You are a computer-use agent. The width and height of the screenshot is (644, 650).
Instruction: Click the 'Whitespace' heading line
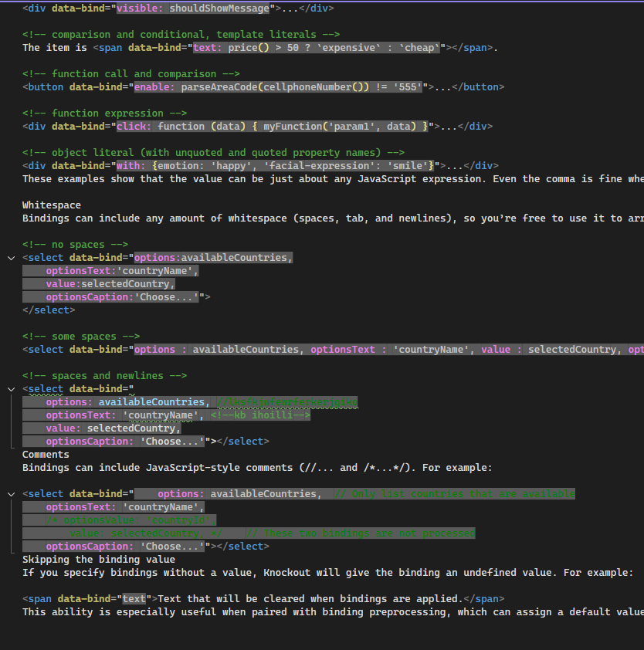pyautogui.click(x=52, y=205)
